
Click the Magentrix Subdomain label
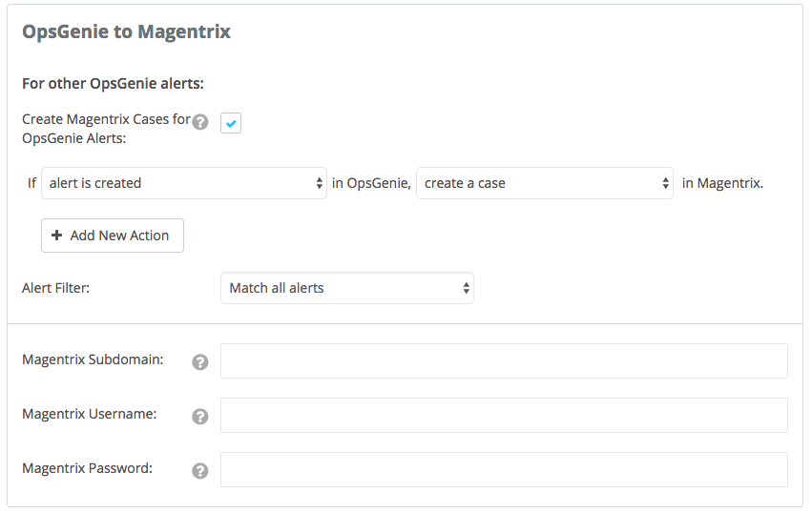point(93,360)
